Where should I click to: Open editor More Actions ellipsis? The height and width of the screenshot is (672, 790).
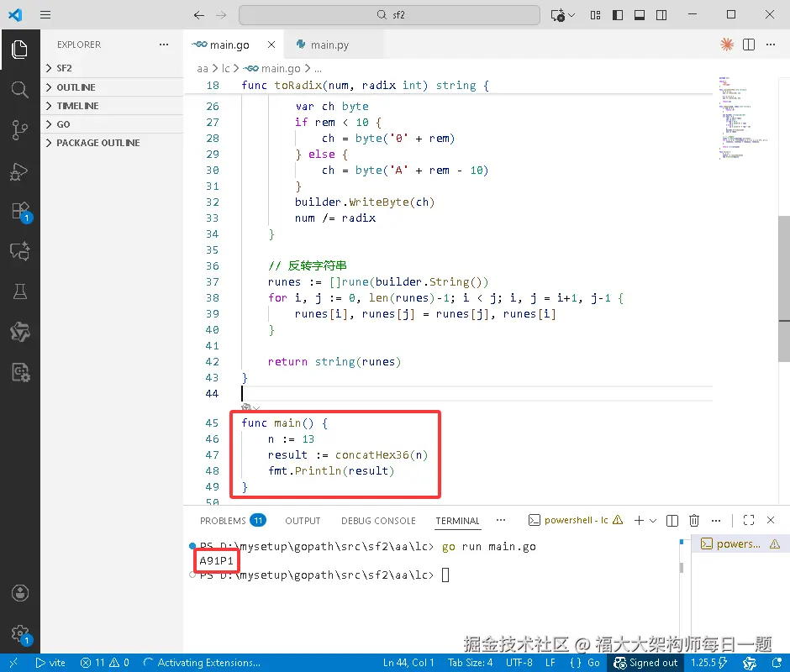click(x=771, y=45)
